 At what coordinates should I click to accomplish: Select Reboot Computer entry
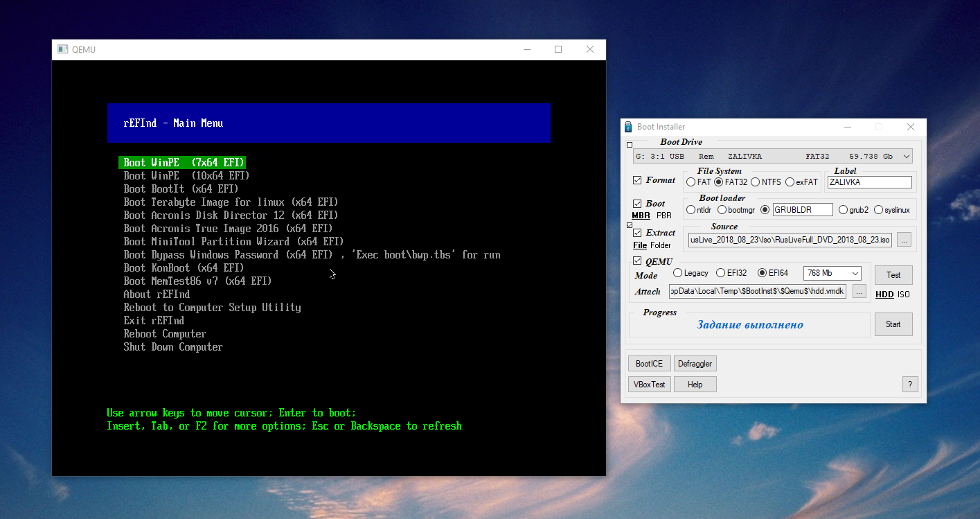165,333
